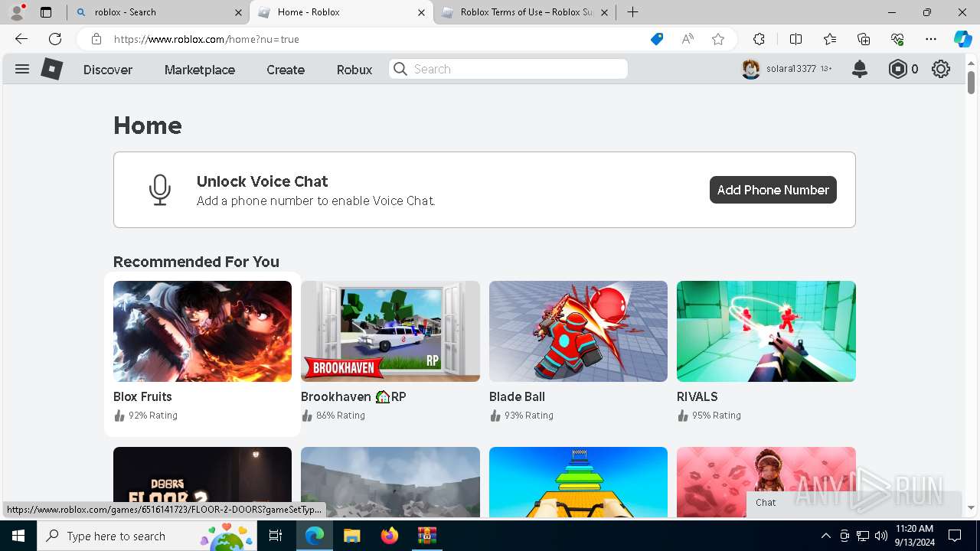Open the Discover menu item
This screenshot has height=551, width=980.
(108, 70)
